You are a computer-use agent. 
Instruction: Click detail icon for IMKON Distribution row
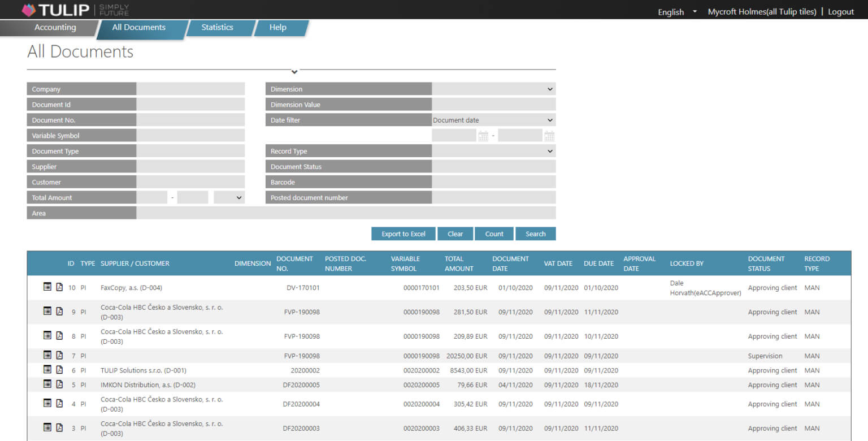click(x=47, y=384)
